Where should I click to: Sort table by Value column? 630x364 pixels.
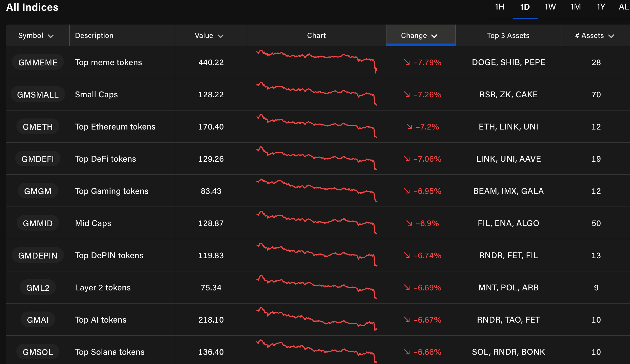pos(209,36)
